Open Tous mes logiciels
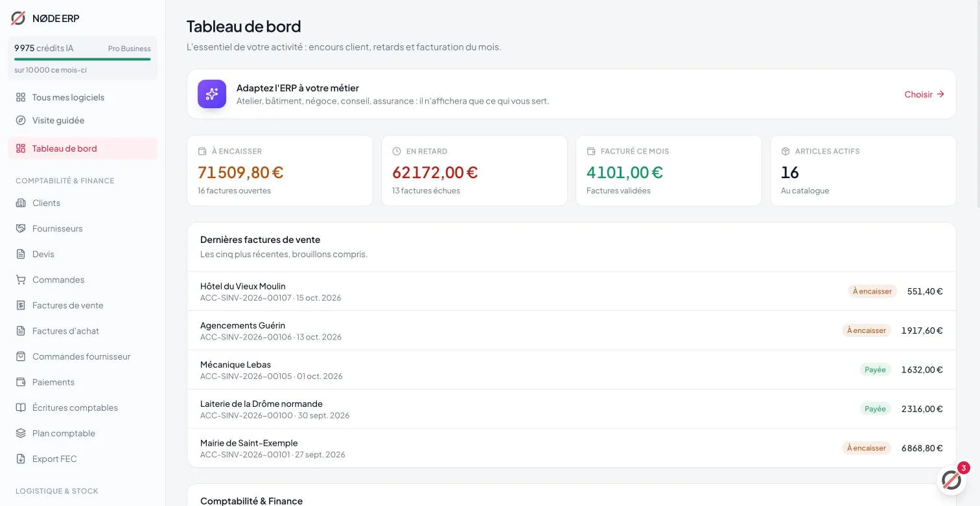Image resolution: width=980 pixels, height=506 pixels. [x=82, y=97]
